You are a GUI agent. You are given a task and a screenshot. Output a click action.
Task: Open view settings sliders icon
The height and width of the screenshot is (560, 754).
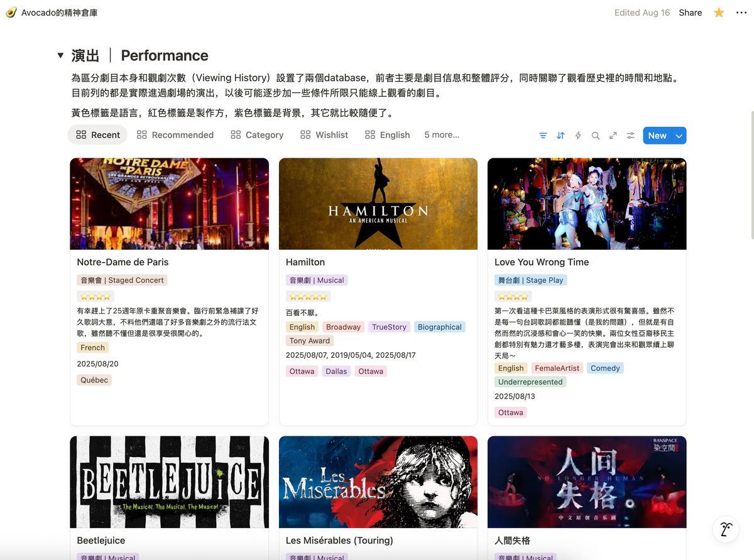pos(631,135)
